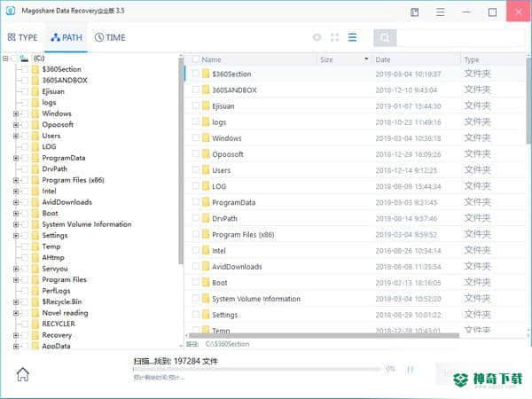Select the PATH tab
Image resolution: width=532 pixels, height=399 pixels.
point(66,37)
